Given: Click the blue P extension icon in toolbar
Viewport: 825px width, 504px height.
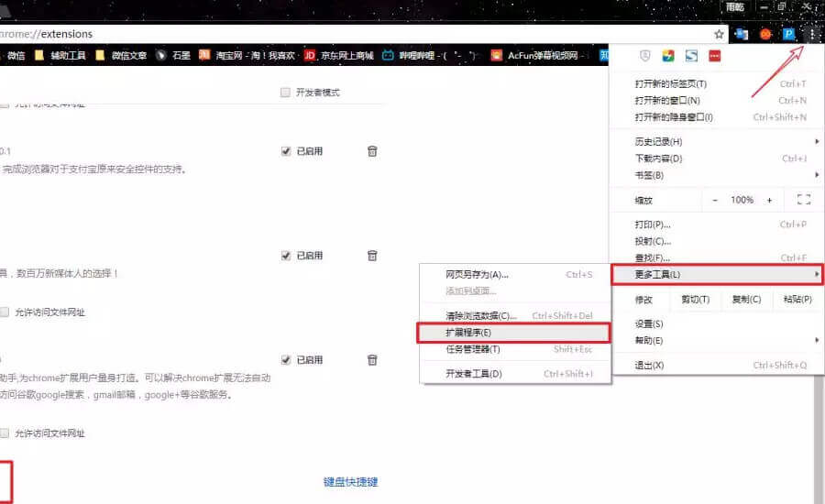Looking at the screenshot, I should click(788, 34).
